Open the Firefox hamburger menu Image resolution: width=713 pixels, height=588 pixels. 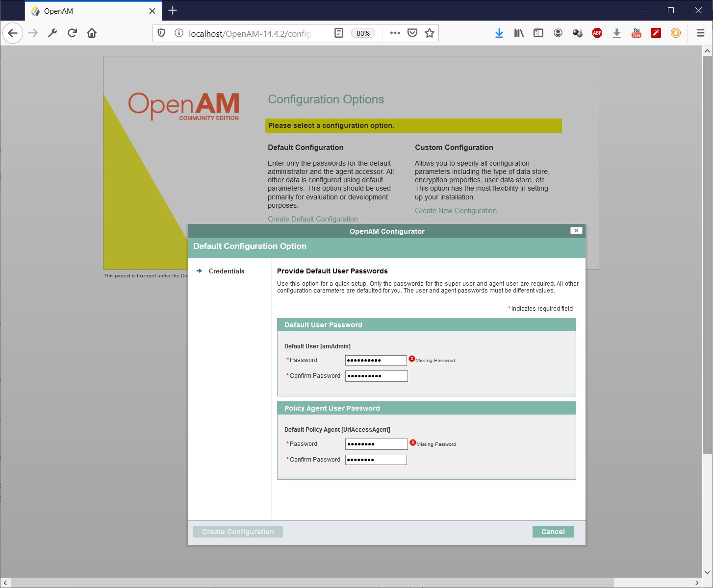700,33
